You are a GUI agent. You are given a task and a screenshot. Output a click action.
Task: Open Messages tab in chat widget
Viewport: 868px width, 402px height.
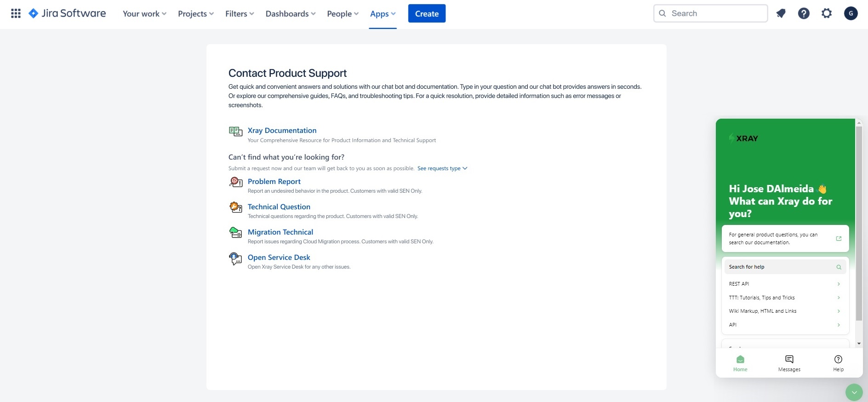[x=789, y=363]
